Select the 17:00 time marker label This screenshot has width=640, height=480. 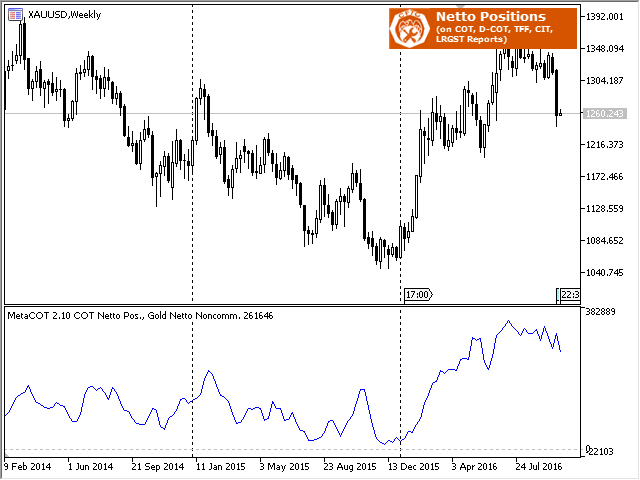click(x=418, y=294)
